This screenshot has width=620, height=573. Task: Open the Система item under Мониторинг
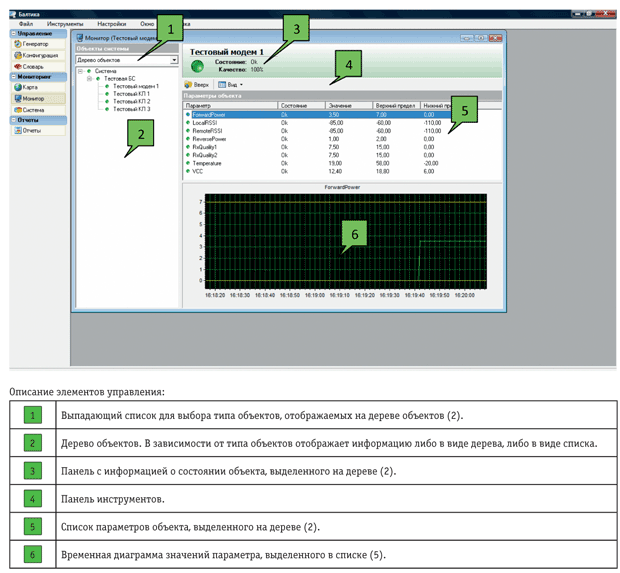tap(39, 110)
